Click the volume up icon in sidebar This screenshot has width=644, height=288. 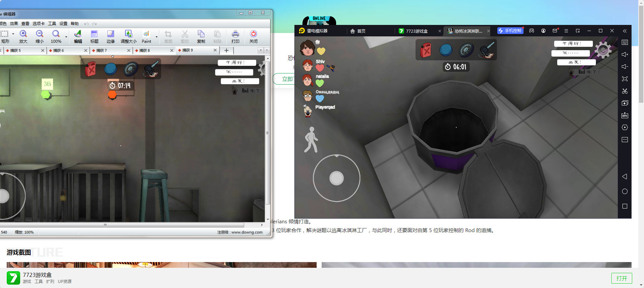[x=625, y=54]
